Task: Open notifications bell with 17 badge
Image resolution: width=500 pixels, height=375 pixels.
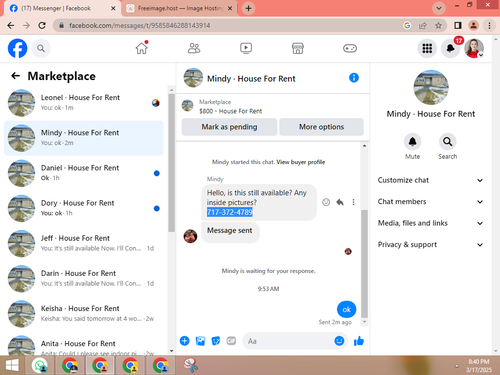Action: coord(451,48)
